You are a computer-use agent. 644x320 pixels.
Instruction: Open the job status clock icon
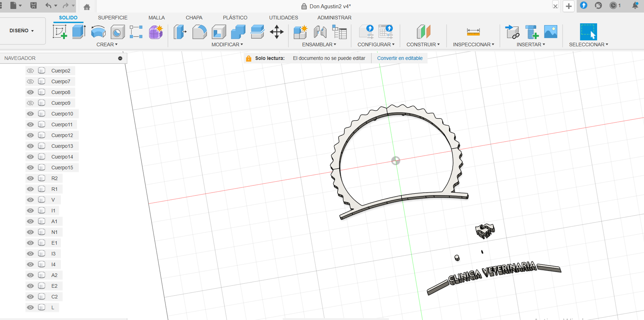(613, 5)
